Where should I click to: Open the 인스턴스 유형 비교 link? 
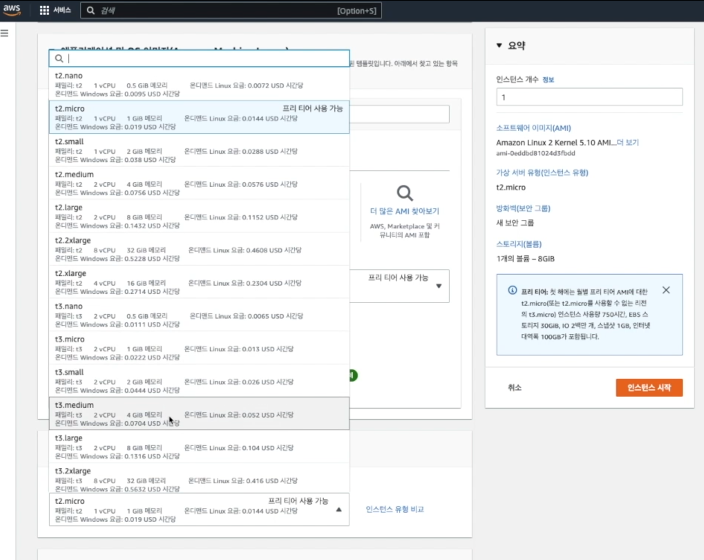[395, 509]
